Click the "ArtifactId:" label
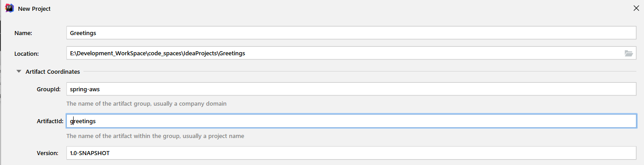This screenshot has width=644, height=165. tap(48, 121)
